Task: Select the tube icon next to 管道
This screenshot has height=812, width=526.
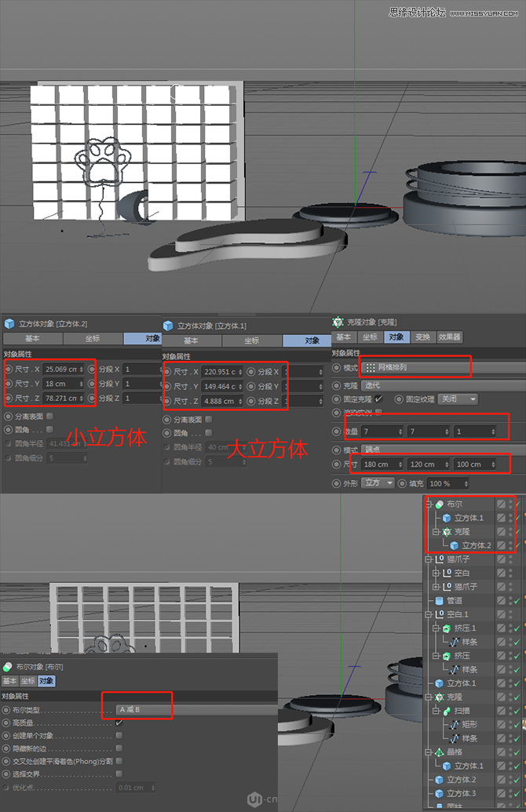Action: tap(440, 601)
